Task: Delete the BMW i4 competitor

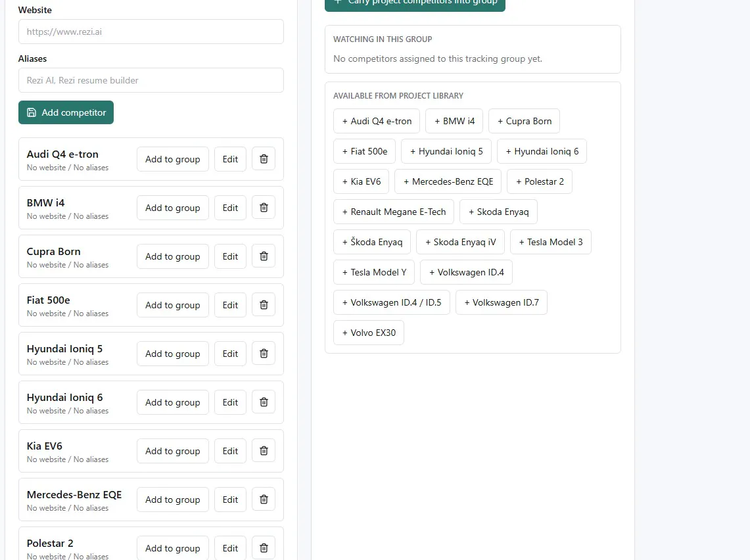Action: coord(264,208)
